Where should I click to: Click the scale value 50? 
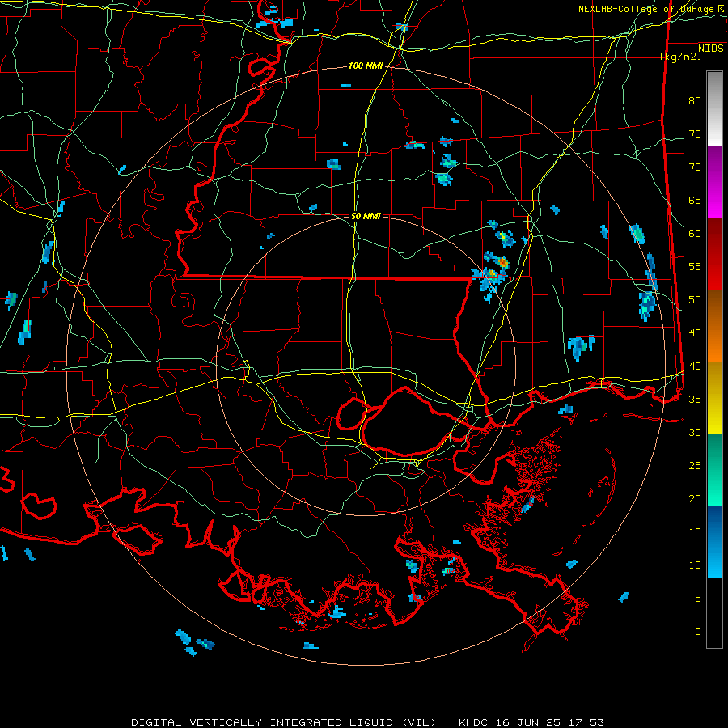point(695,300)
